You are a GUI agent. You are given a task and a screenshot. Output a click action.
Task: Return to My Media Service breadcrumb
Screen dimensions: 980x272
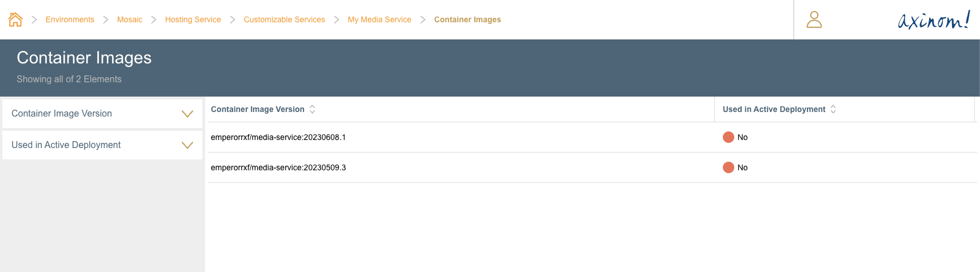[379, 19]
